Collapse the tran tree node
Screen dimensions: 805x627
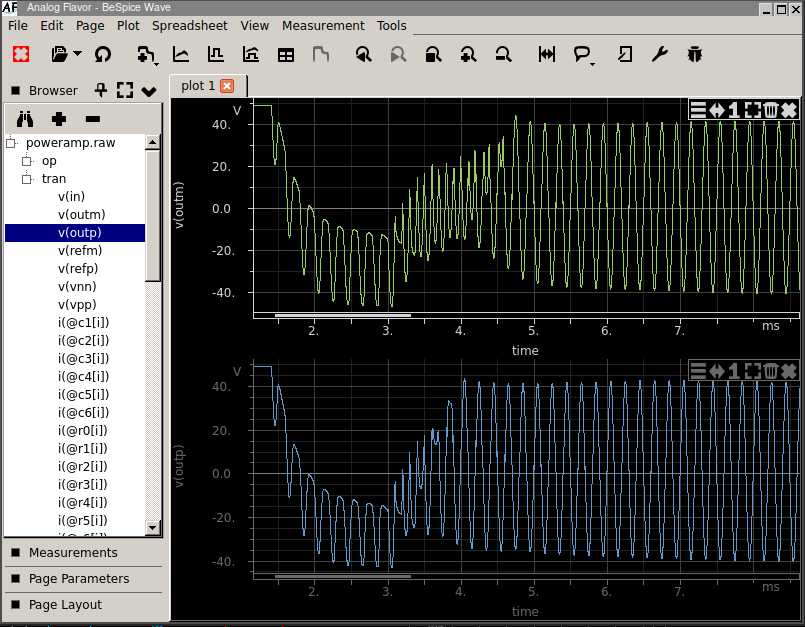(x=28, y=179)
